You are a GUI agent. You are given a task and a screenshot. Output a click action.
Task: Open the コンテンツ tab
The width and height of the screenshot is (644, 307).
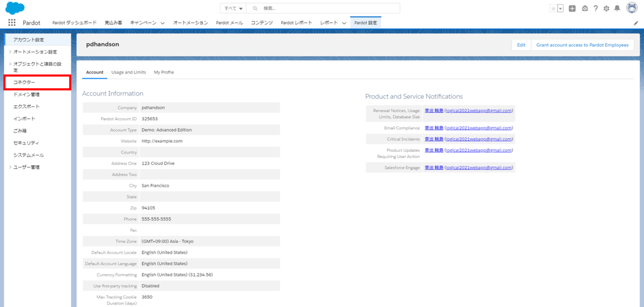click(x=262, y=23)
